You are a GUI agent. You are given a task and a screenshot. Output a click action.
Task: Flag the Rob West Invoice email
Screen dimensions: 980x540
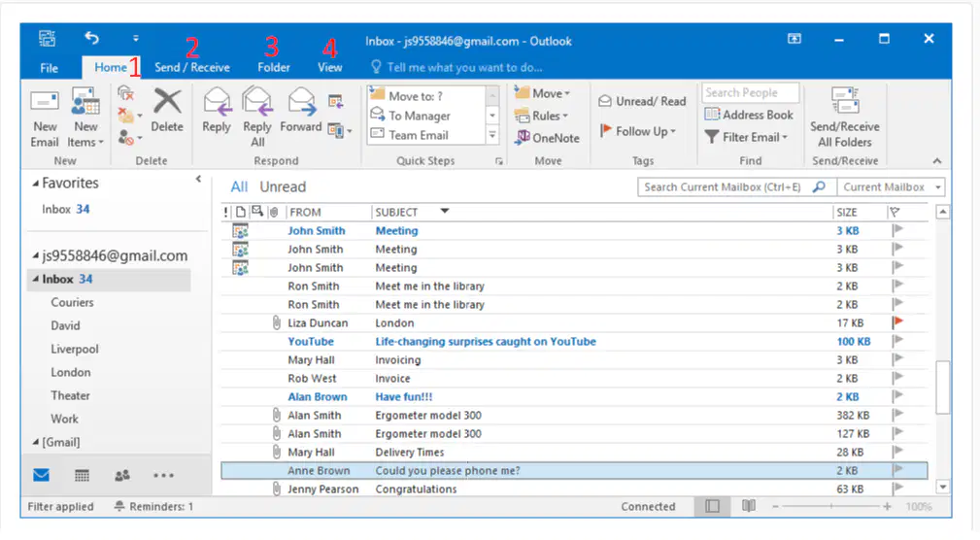tap(898, 378)
